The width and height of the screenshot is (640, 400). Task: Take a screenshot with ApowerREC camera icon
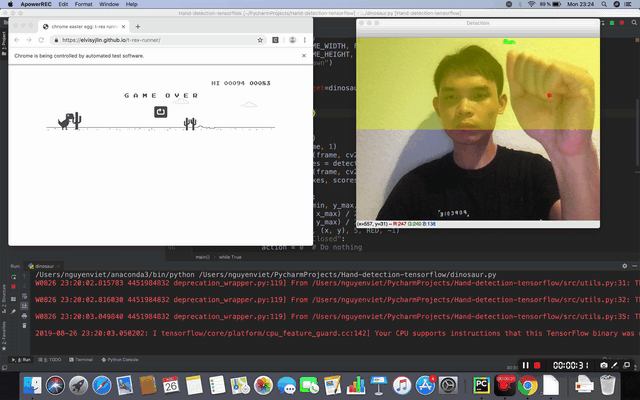pos(603,365)
